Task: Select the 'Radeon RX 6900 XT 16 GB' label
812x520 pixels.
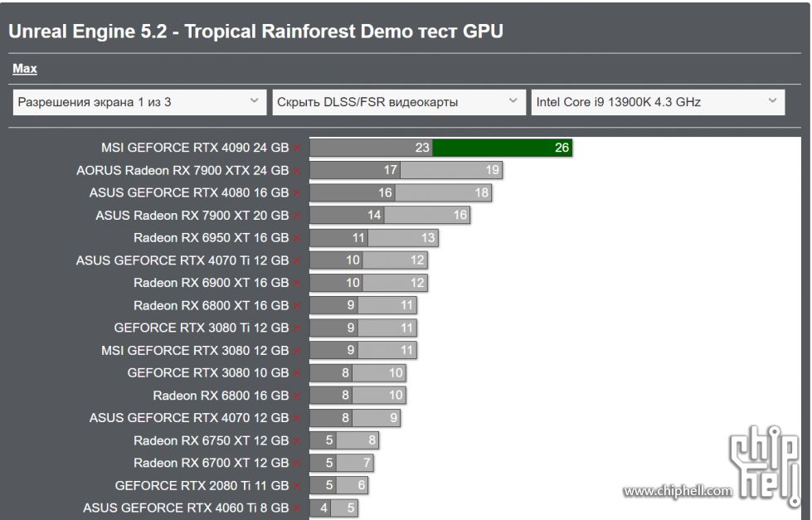Action: (x=212, y=283)
